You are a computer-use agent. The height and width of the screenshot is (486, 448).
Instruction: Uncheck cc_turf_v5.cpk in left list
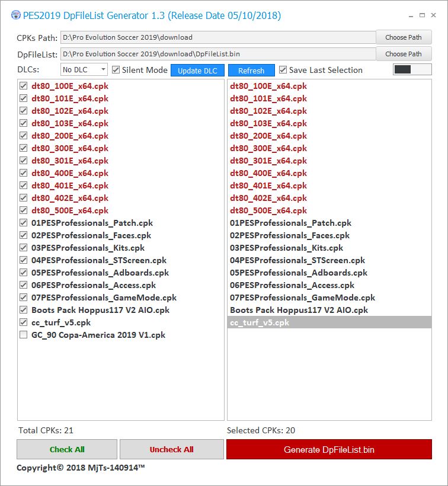23,322
